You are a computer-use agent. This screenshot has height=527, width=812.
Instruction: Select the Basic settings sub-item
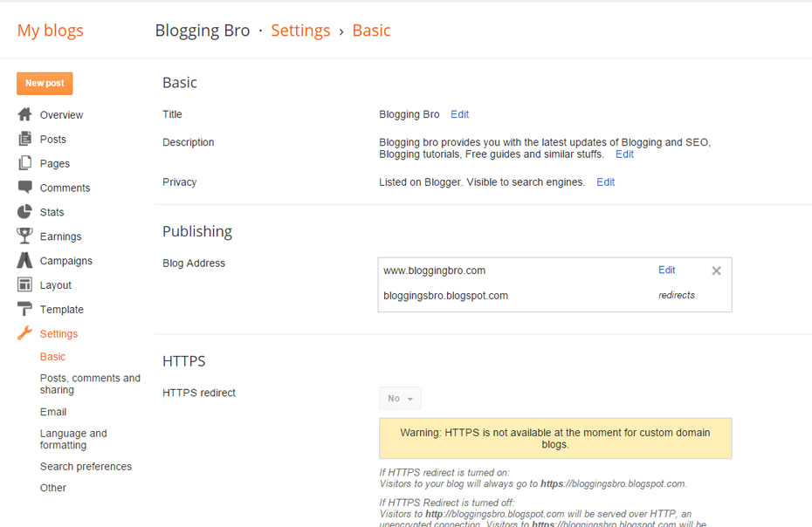[x=52, y=357]
